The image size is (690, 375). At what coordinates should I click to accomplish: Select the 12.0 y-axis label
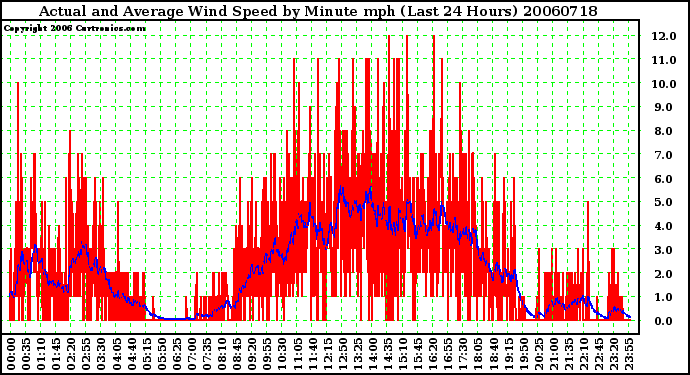(664, 36)
